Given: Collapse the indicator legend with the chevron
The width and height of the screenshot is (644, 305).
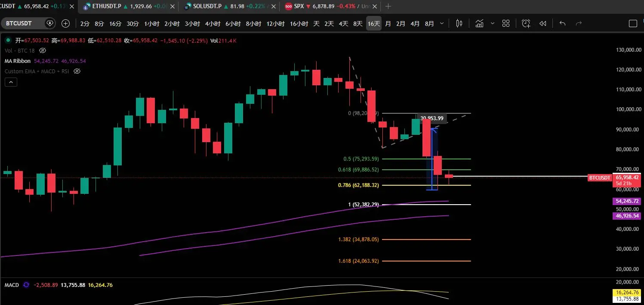Looking at the screenshot, I should coord(11,82).
